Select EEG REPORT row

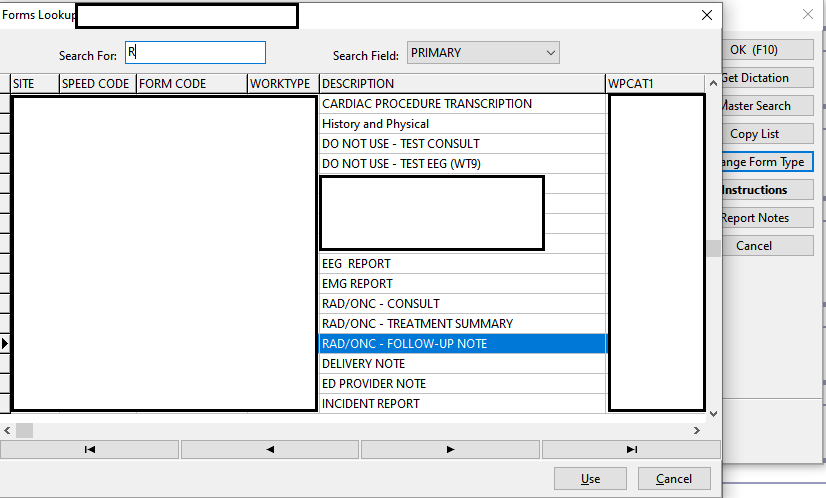click(463, 263)
